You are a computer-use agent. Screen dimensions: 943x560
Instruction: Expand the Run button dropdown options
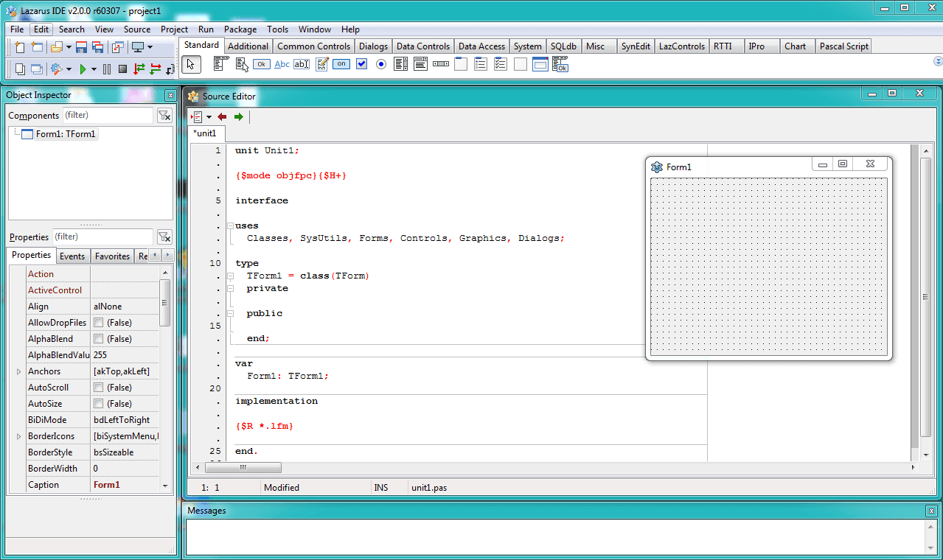tap(94, 68)
